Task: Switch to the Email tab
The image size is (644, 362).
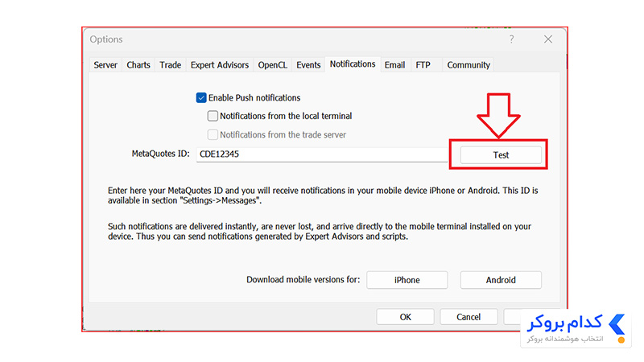Action: 394,65
